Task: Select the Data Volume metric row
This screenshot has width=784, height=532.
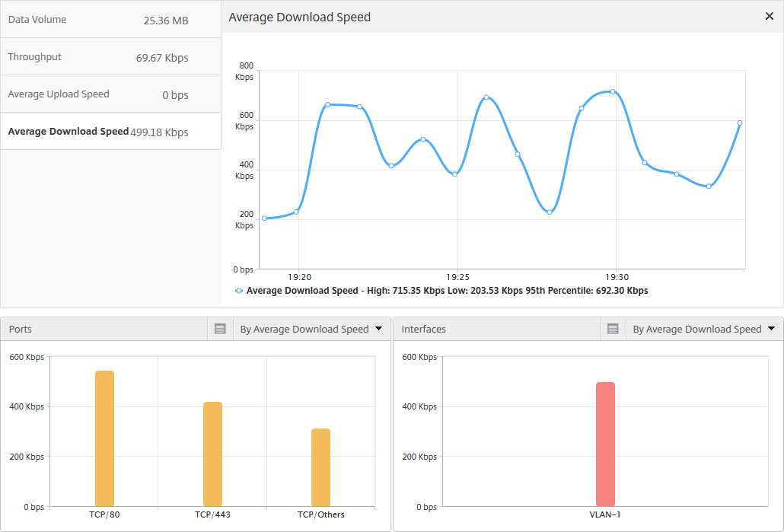Action: pos(110,20)
